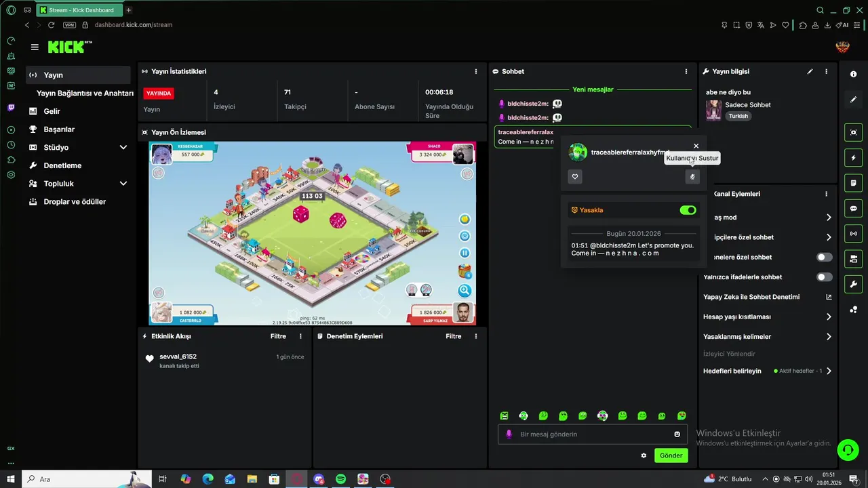This screenshot has width=868, height=488.
Task: Open Spotify from Windows taskbar
Action: click(341, 479)
